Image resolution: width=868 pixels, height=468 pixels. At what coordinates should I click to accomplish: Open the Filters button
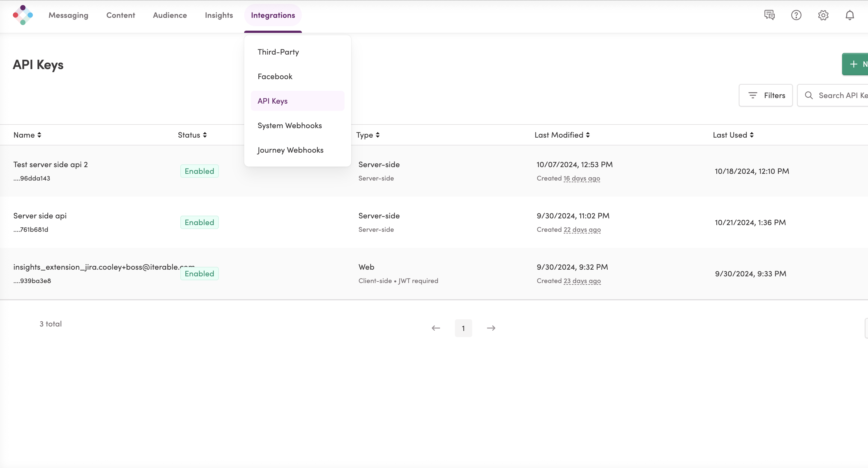click(766, 95)
